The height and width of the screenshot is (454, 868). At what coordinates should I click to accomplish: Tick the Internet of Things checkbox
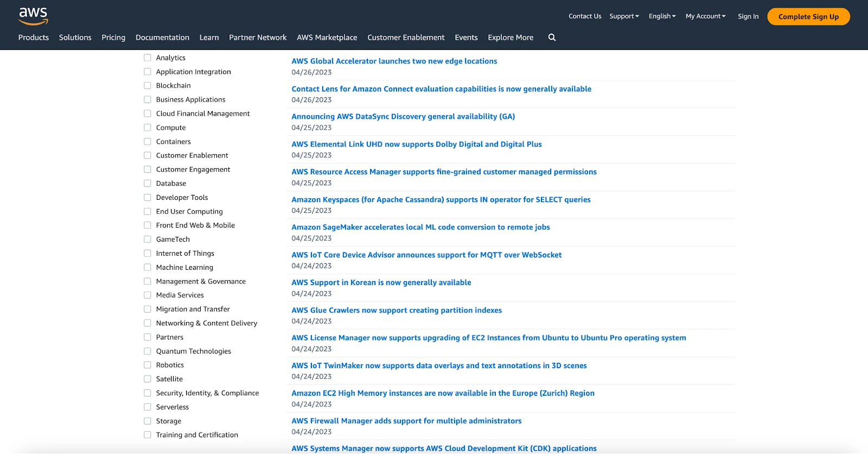point(148,253)
